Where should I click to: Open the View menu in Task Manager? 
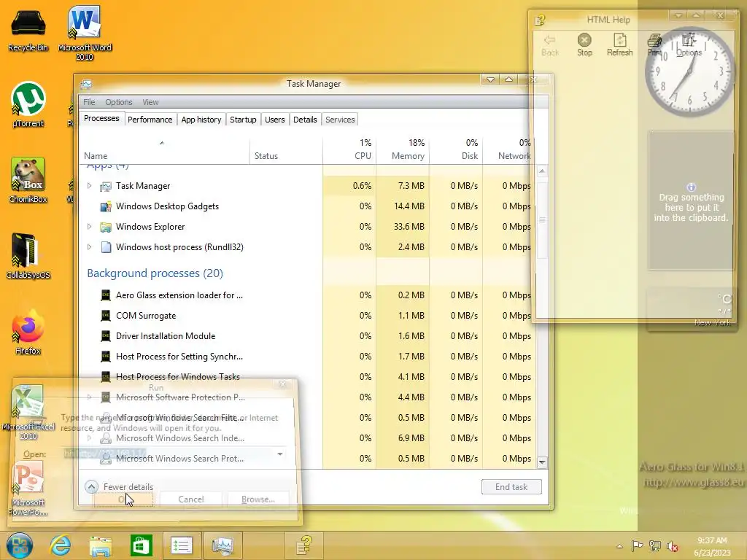[x=150, y=102]
